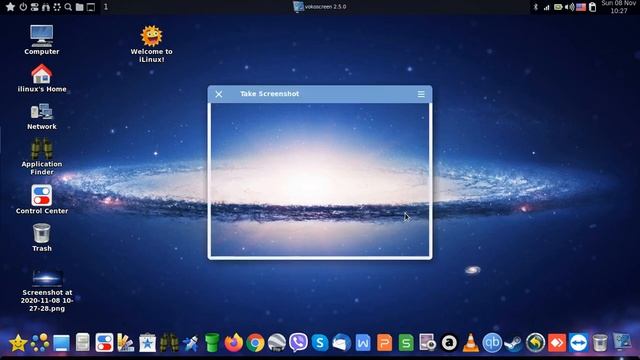Image resolution: width=640 pixels, height=360 pixels.
Task: Open the Network desktop icon
Action: [42, 117]
